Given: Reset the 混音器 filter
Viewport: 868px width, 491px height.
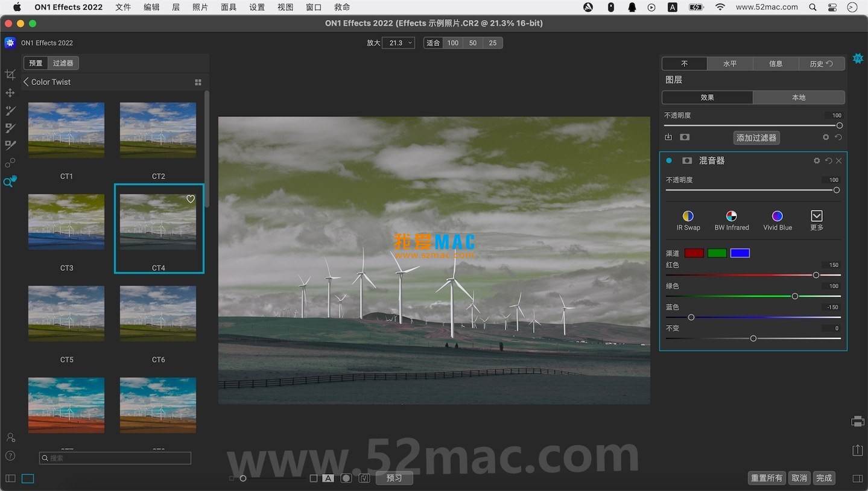Looking at the screenshot, I should pos(828,160).
